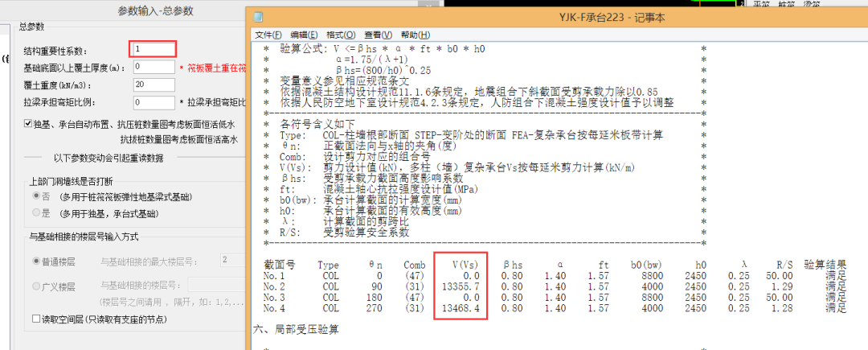This screenshot has width=868, height=350.
Task: Toggle the 读取空间层 checkbox
Action: pyautogui.click(x=36, y=319)
